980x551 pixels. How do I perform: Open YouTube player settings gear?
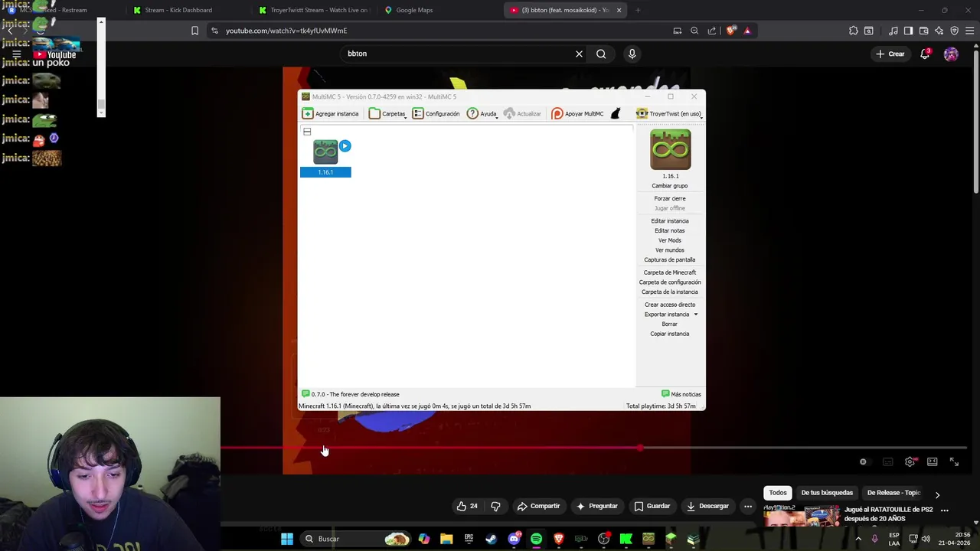pyautogui.click(x=910, y=462)
